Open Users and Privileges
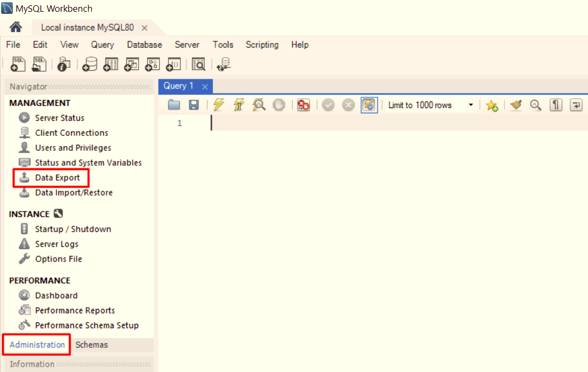The image size is (588, 372). pyautogui.click(x=73, y=148)
